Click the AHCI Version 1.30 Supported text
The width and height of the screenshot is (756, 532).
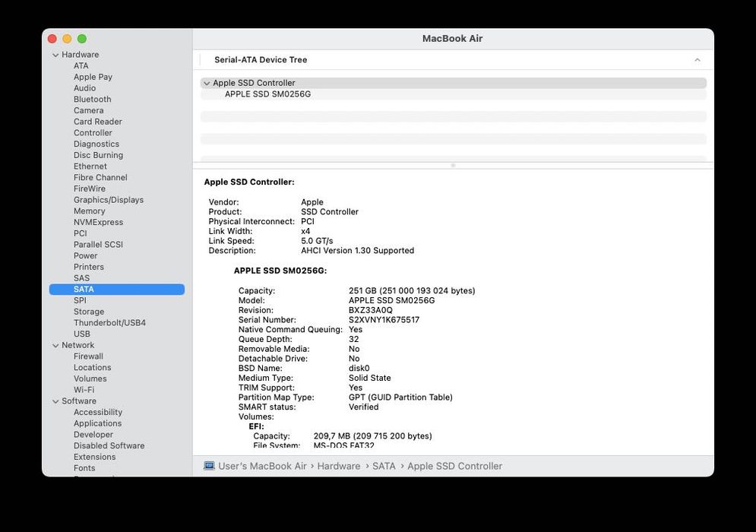[357, 250]
